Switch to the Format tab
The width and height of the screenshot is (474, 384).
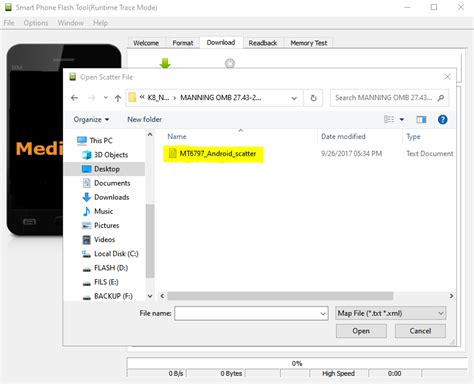click(x=183, y=43)
